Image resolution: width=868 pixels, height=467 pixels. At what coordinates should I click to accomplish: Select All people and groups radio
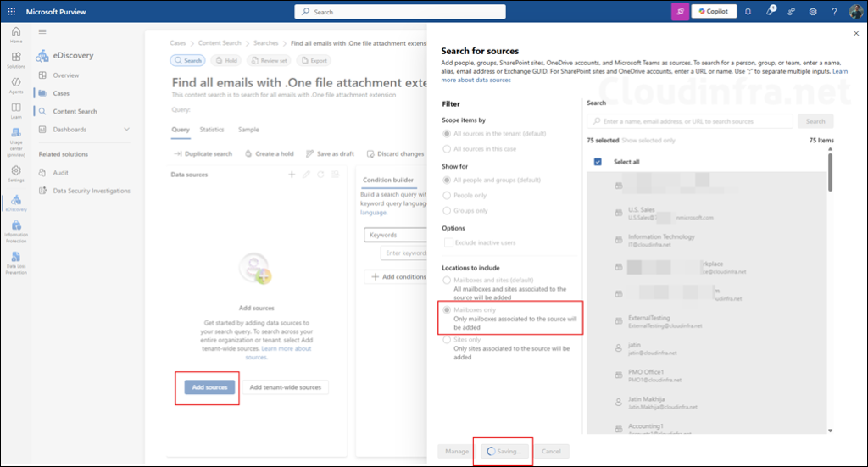tap(447, 181)
